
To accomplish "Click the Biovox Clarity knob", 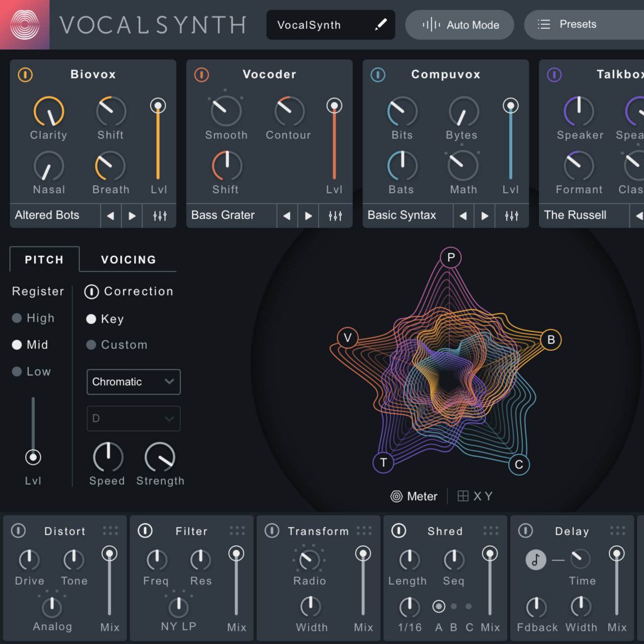I will (x=49, y=111).
